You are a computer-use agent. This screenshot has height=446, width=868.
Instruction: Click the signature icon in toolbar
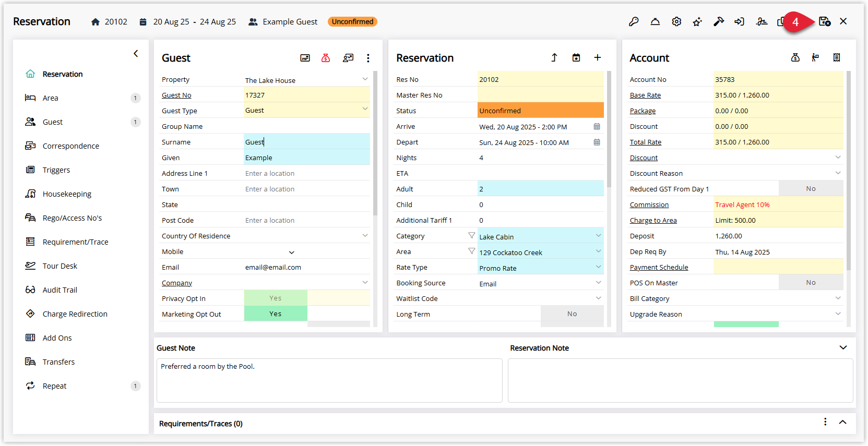click(762, 21)
